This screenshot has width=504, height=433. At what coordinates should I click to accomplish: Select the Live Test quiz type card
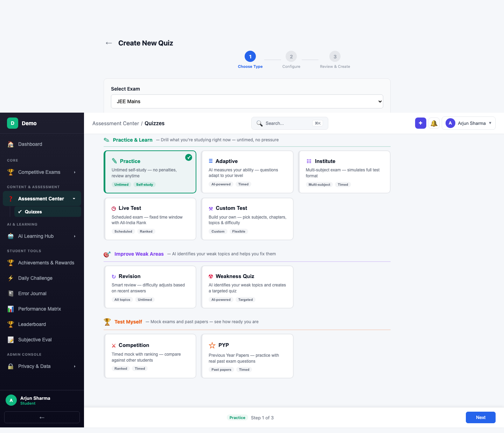click(150, 219)
